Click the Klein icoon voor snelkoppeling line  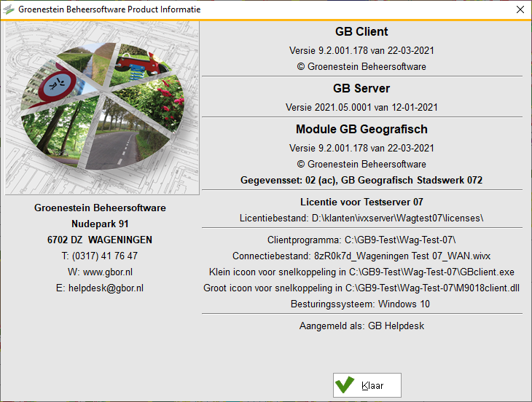point(361,272)
